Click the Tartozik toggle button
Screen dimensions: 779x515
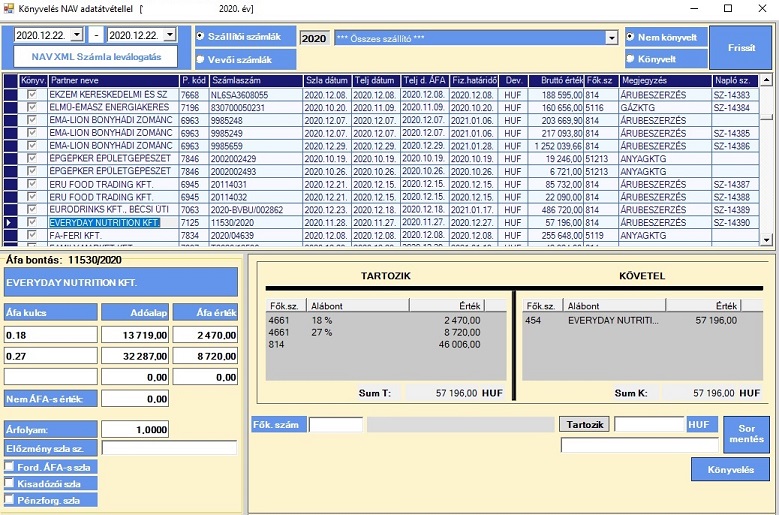pos(583,424)
